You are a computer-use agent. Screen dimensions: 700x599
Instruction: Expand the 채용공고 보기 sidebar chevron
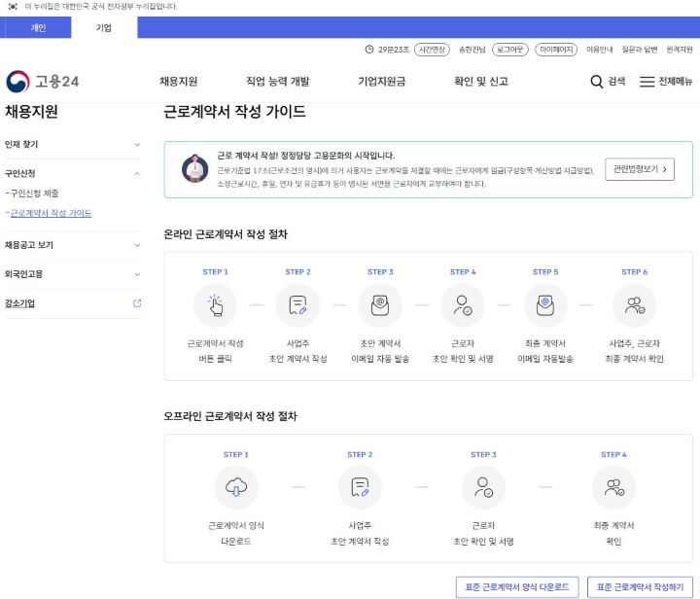(x=137, y=245)
